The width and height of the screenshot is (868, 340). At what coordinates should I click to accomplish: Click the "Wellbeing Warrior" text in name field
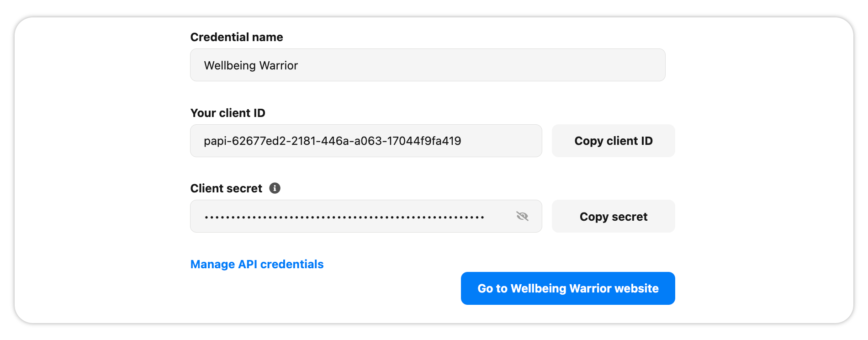click(251, 65)
